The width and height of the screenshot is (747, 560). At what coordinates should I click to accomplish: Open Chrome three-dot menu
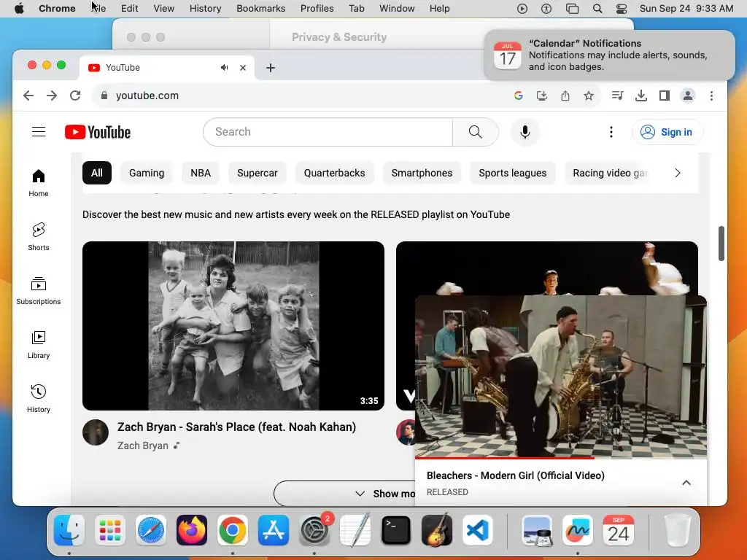coord(711,96)
